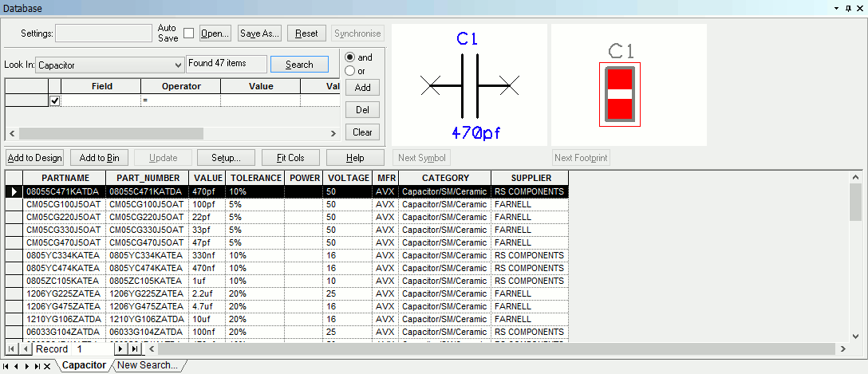Click the red capacitor footprint preview

pyautogui.click(x=620, y=94)
